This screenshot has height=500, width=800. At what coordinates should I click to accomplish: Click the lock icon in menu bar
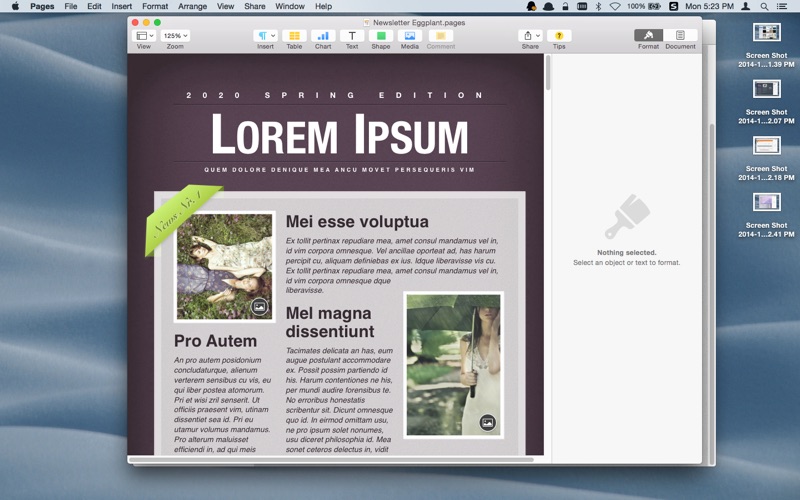(565, 6)
